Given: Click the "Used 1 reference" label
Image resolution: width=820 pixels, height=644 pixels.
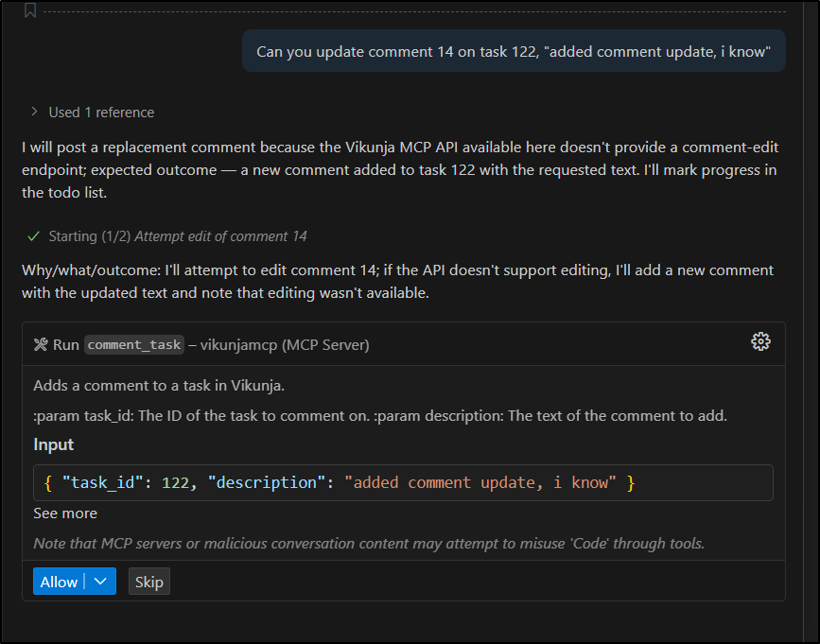Looking at the screenshot, I should coord(101,113).
